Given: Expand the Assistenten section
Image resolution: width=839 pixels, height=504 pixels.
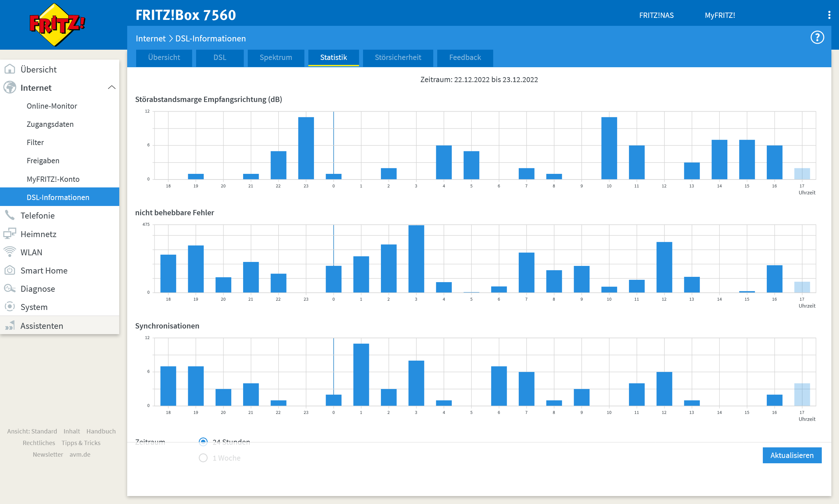Looking at the screenshot, I should click(41, 326).
